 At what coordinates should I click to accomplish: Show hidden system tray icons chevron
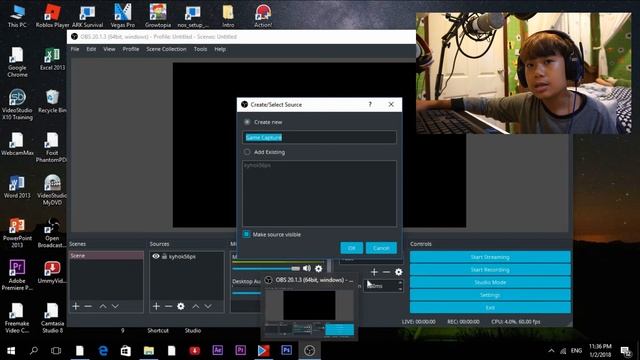(x=551, y=351)
